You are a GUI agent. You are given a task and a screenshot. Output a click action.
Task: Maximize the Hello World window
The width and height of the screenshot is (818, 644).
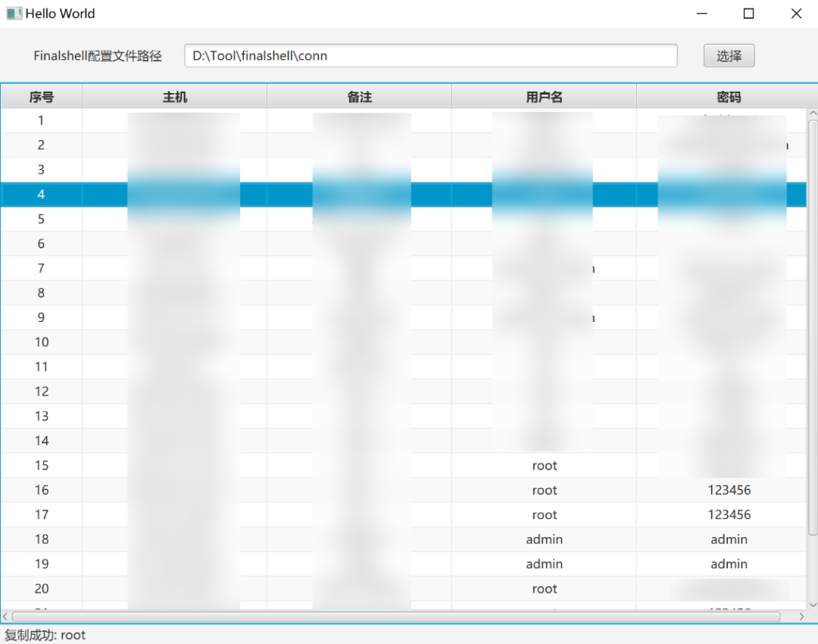point(748,14)
